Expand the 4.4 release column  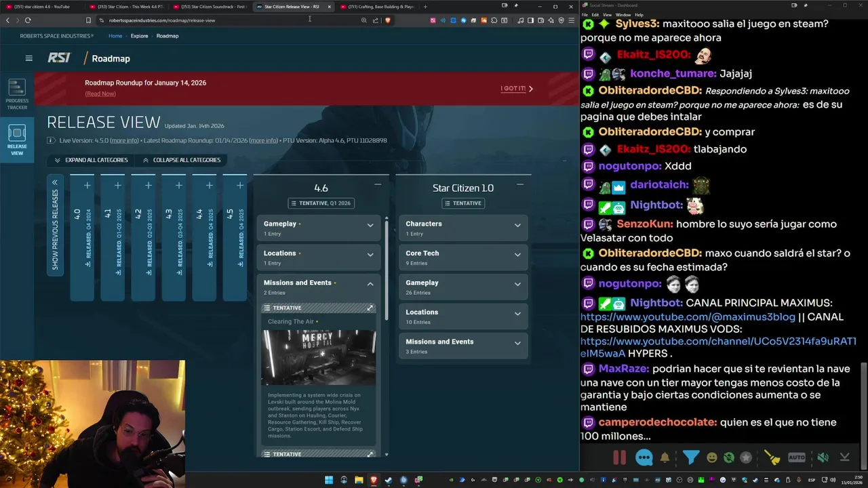pyautogui.click(x=209, y=185)
